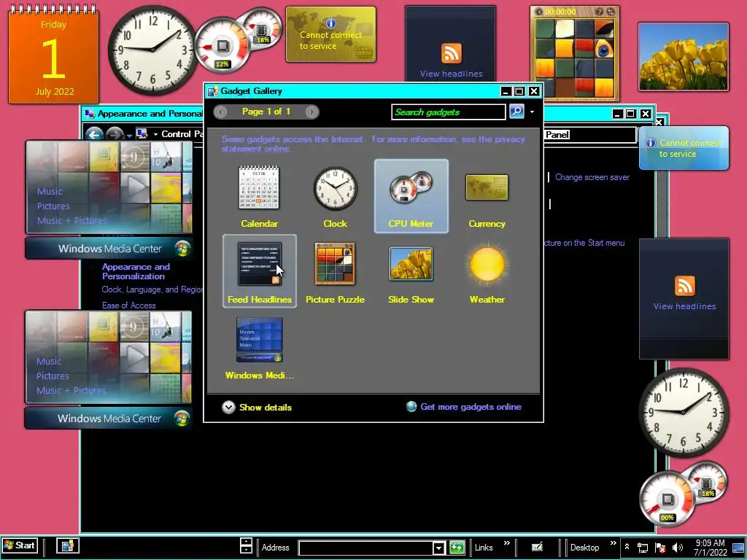Image resolution: width=747 pixels, height=560 pixels.
Task: Click the info icon on right Currency gadget
Action: coord(650,143)
